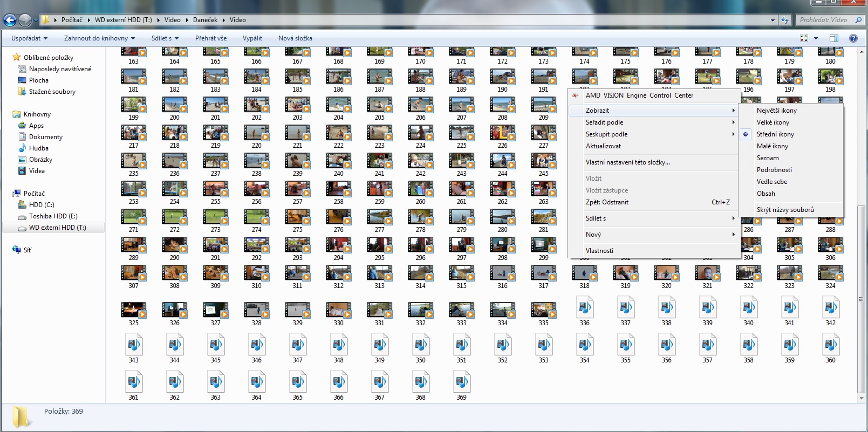Select the video file icon 181
Viewport: 868px width, 432px height.
133,77
